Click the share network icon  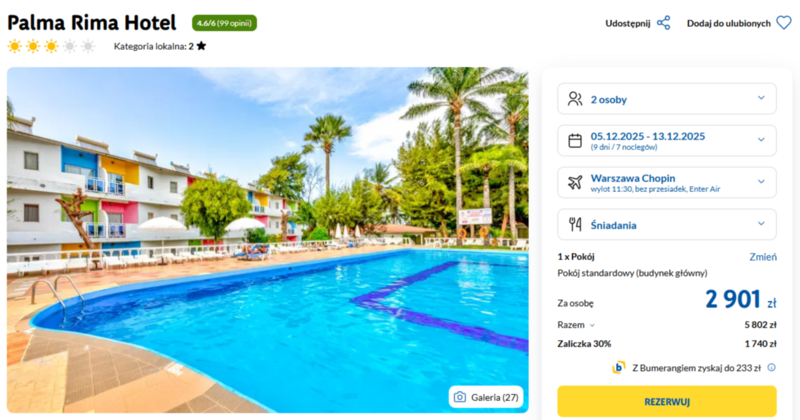pos(663,23)
